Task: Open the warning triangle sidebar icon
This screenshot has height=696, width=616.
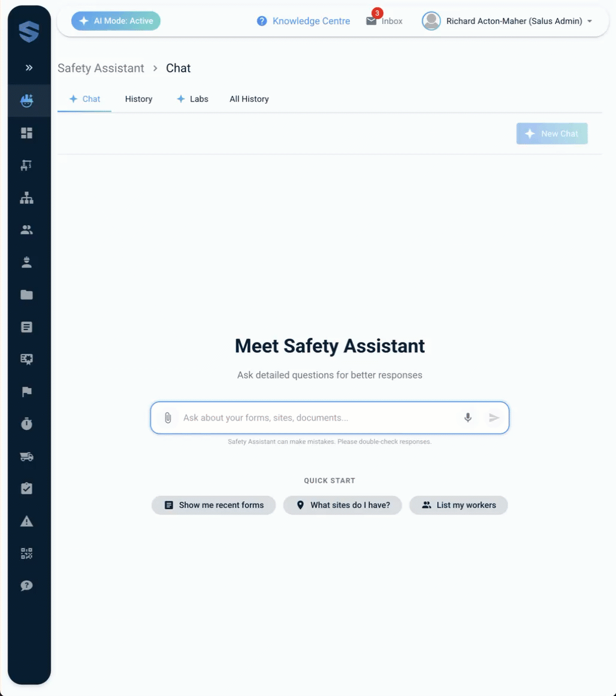Action: tap(26, 521)
